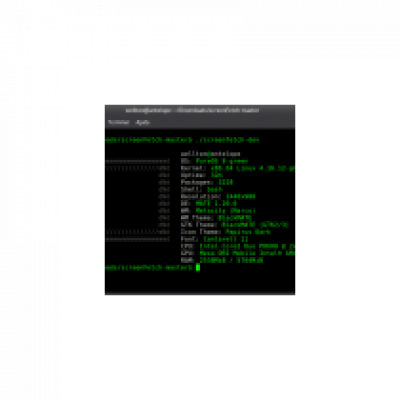Open the Aide menu
400x400 pixels.
coord(142,122)
